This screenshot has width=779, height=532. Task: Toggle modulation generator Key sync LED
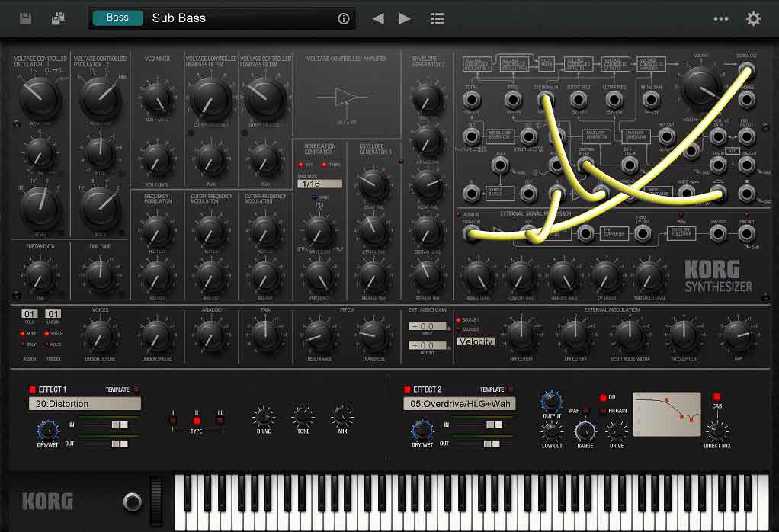point(300,165)
